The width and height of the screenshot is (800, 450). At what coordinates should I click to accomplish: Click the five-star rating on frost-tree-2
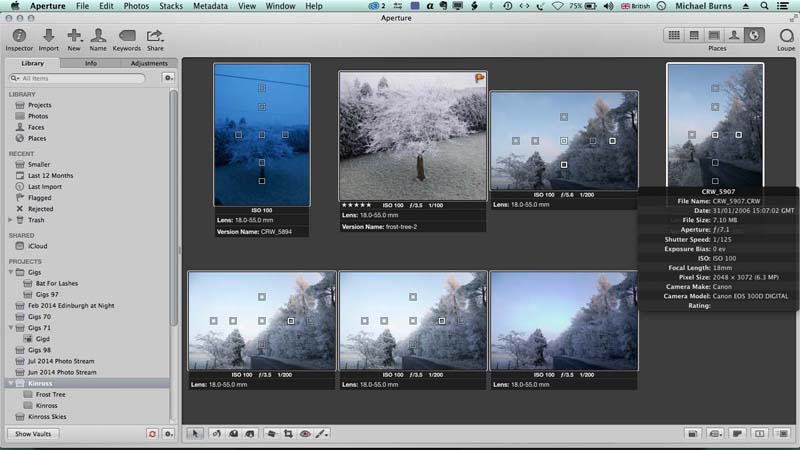(356, 205)
